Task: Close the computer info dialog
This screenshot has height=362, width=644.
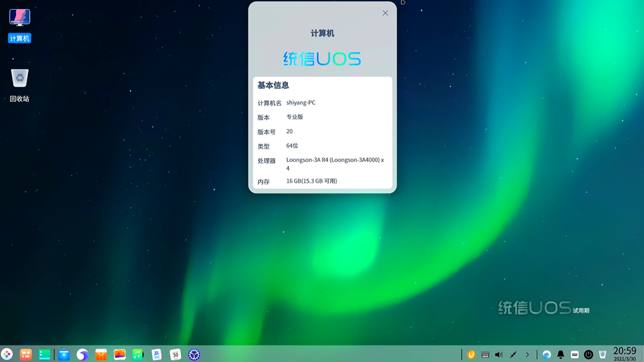Action: pos(385,13)
